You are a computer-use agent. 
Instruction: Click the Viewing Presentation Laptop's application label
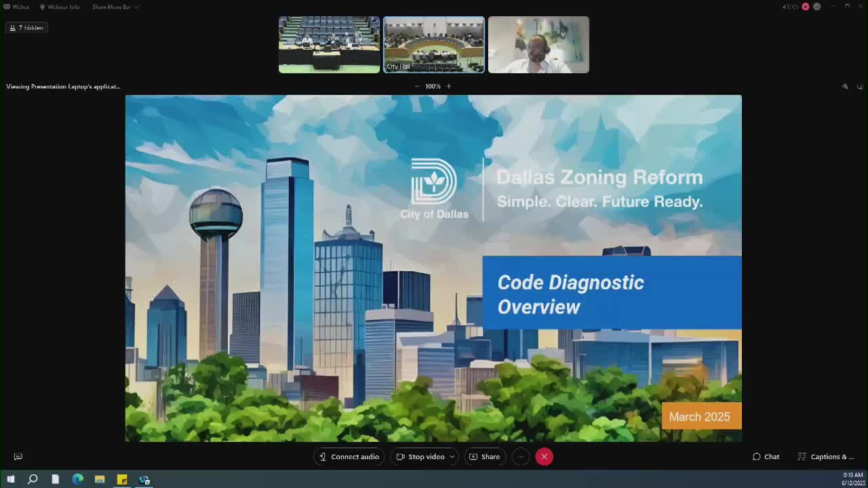[x=63, y=87]
